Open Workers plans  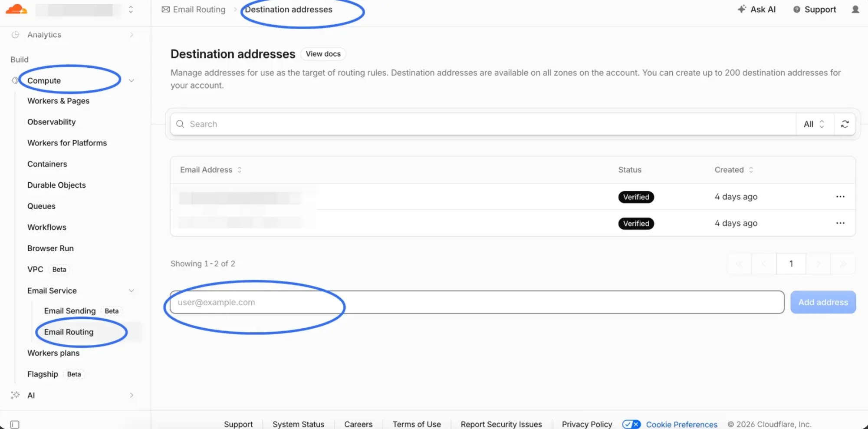pos(53,353)
